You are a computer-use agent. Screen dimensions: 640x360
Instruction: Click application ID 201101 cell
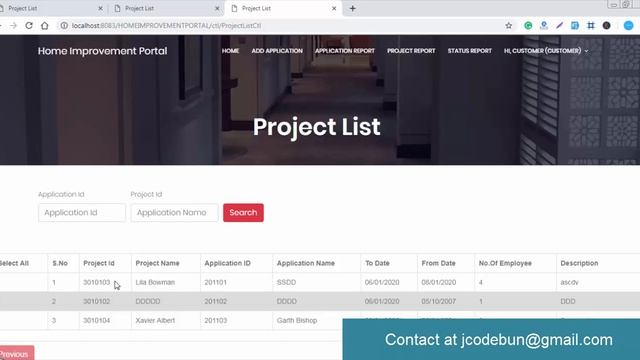[x=216, y=282]
